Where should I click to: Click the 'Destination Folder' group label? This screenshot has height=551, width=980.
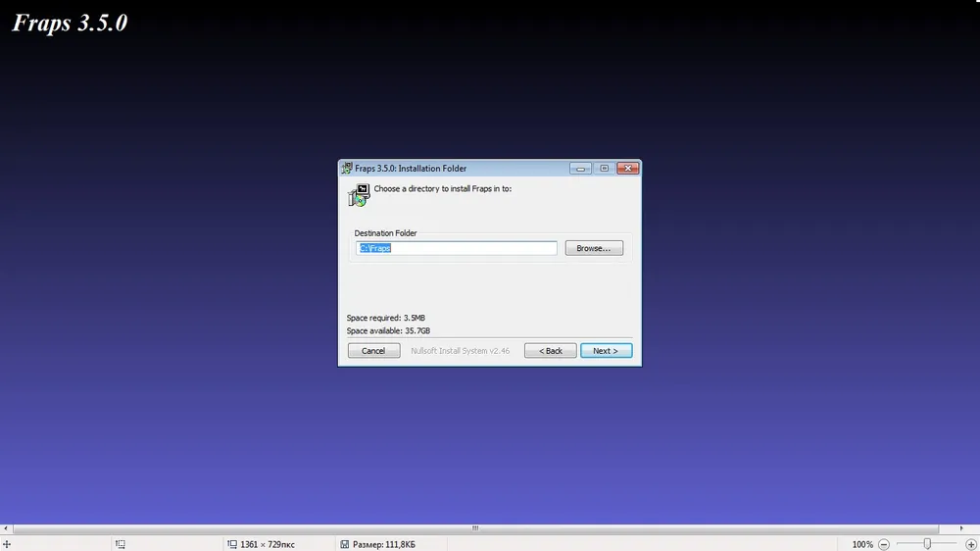(385, 232)
